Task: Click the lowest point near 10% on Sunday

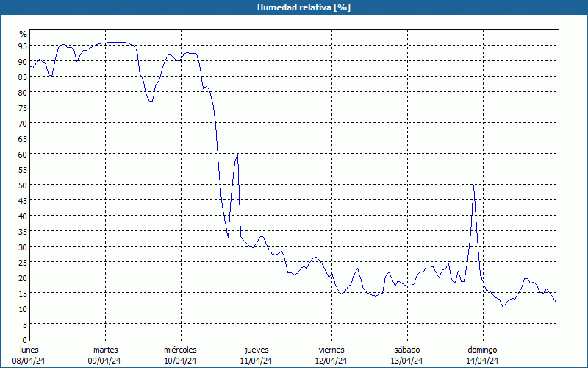Action: coord(503,306)
